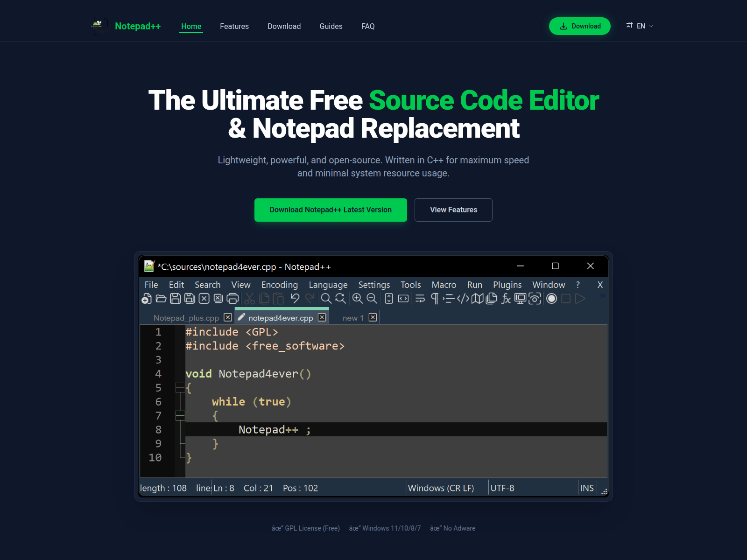Click the Windows (CR LF) status bar entry
Viewport: 747px width, 560px height.
441,488
